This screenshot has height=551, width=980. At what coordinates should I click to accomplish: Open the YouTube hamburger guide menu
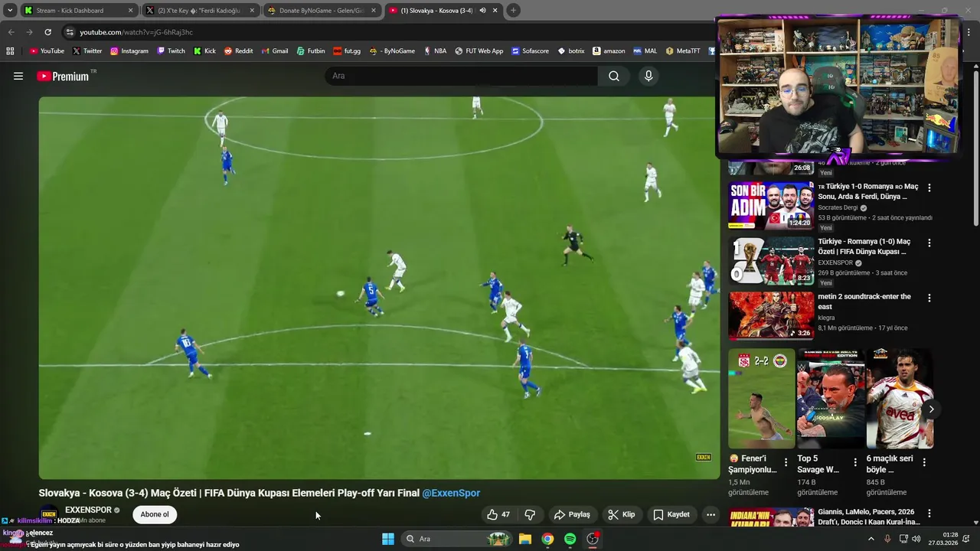18,76
